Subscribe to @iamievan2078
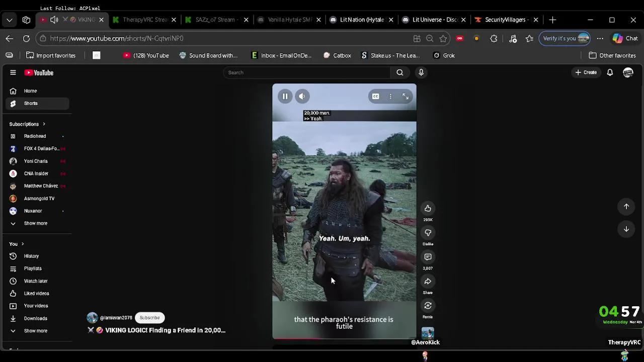644x362 pixels. click(x=149, y=318)
